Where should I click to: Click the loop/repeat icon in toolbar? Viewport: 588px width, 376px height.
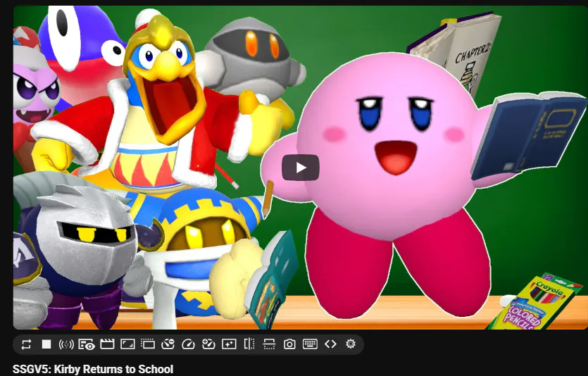pos(26,344)
